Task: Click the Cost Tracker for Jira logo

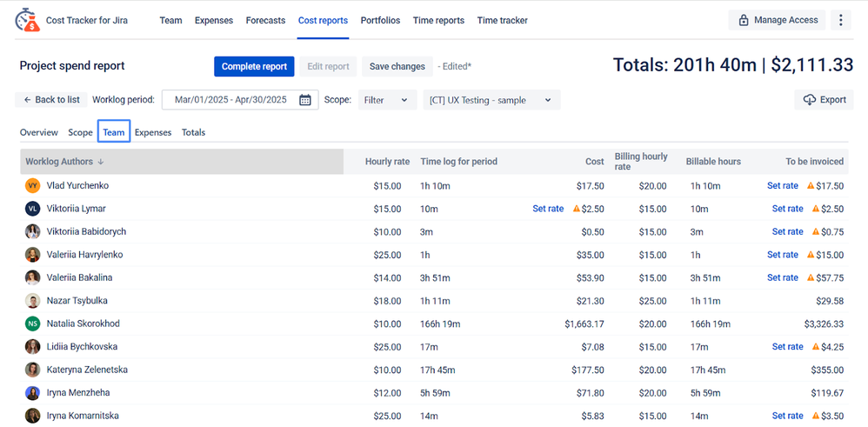Action: (27, 20)
